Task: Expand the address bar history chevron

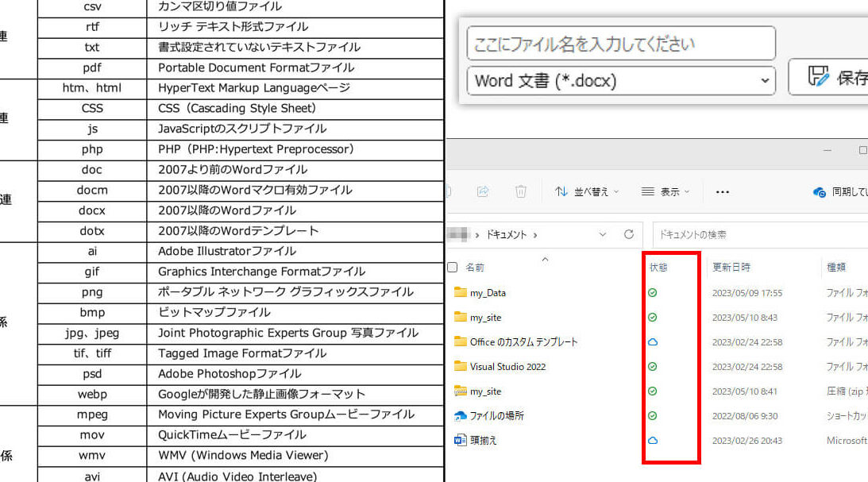Action: [602, 234]
